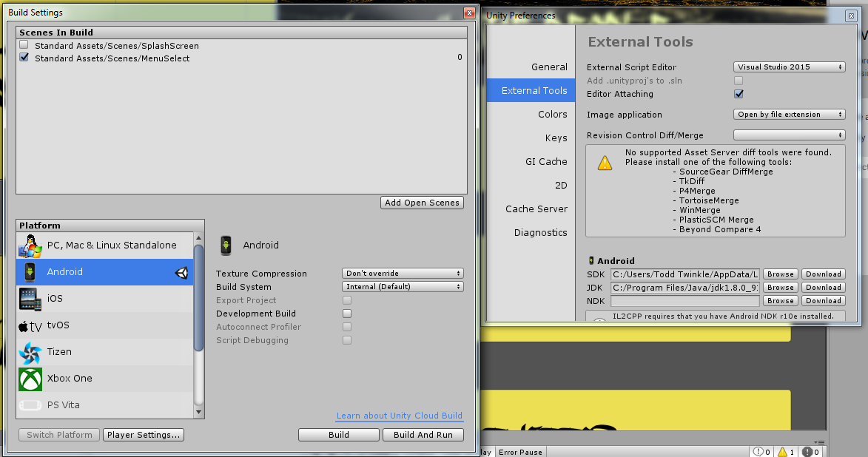Image resolution: width=868 pixels, height=457 pixels.
Task: Open the Build System dropdown
Action: [x=403, y=287]
